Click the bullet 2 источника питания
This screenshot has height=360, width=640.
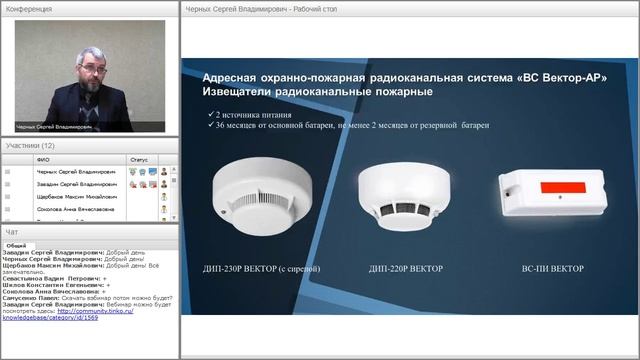(x=250, y=115)
